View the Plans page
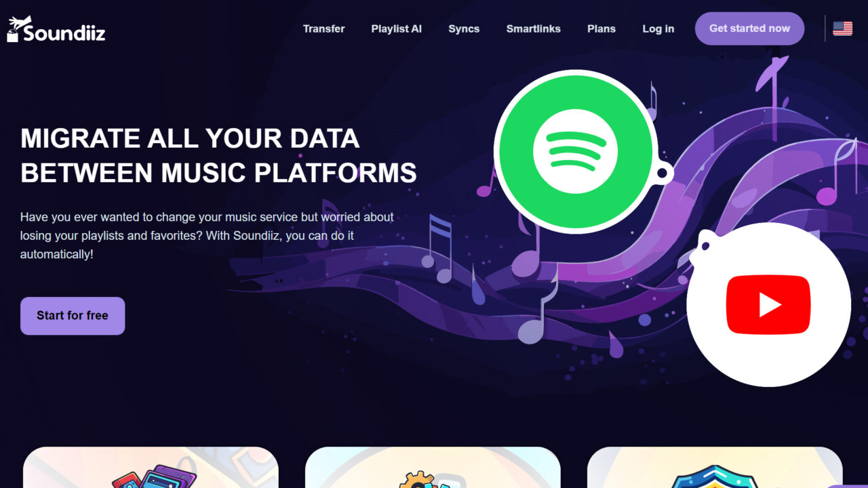This screenshot has height=488, width=868. point(601,28)
